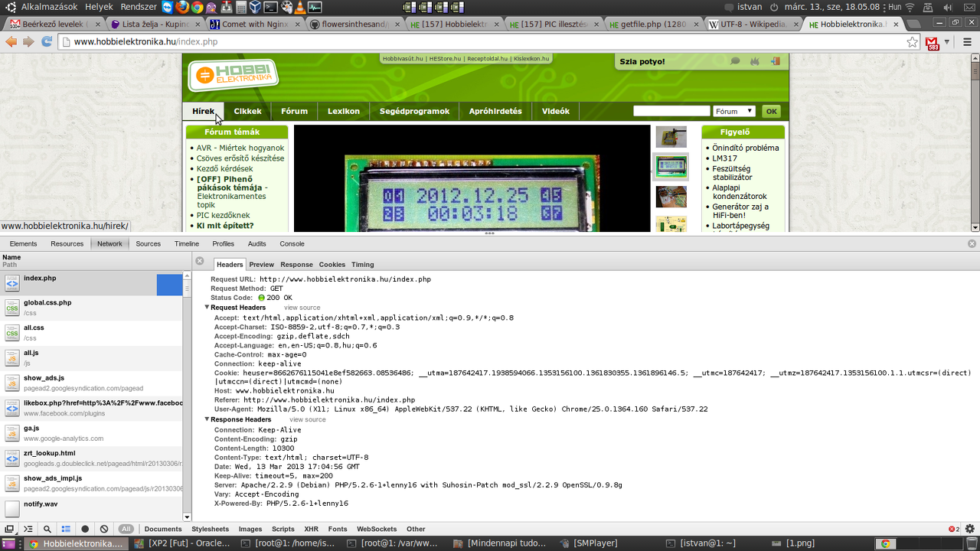Viewport: 980px width, 551px height.
Task: Dock DevTools to a separate window
Action: [x=9, y=529]
